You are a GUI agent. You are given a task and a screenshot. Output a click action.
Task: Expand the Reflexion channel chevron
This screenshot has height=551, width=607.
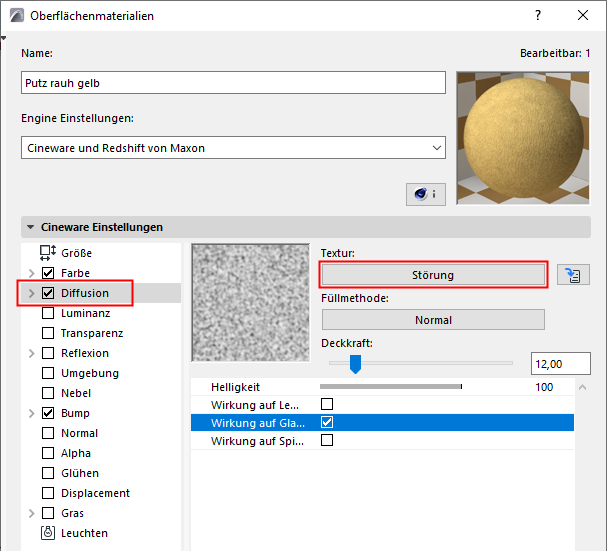pyautogui.click(x=31, y=353)
